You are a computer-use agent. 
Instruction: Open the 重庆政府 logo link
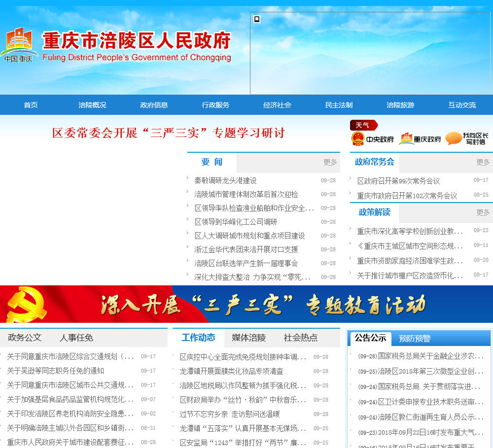[420, 138]
